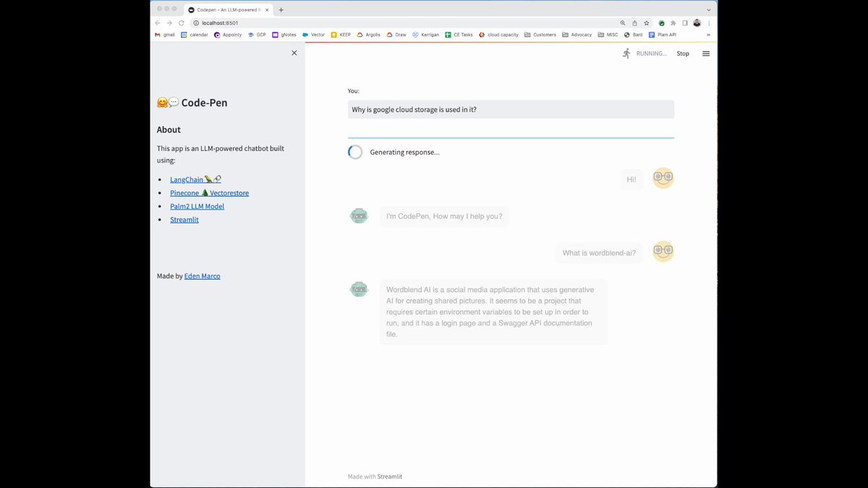Visit Eden Marco's link
The image size is (868, 488).
point(203,275)
